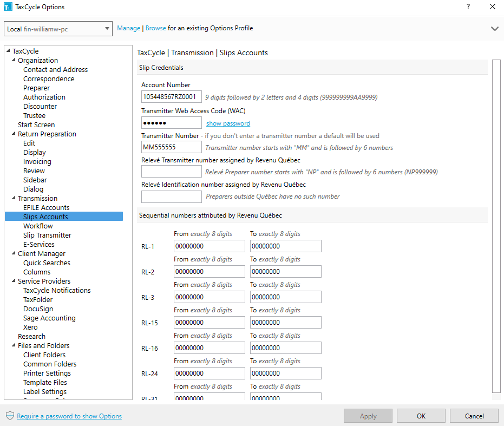Open the Review options page
This screenshot has height=426, width=504.
click(34, 171)
